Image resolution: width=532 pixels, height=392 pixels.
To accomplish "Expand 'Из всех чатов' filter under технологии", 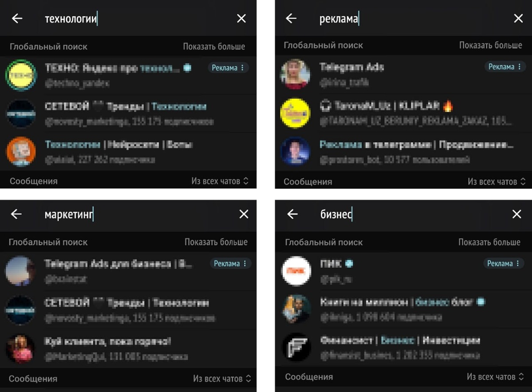I will 220,181.
